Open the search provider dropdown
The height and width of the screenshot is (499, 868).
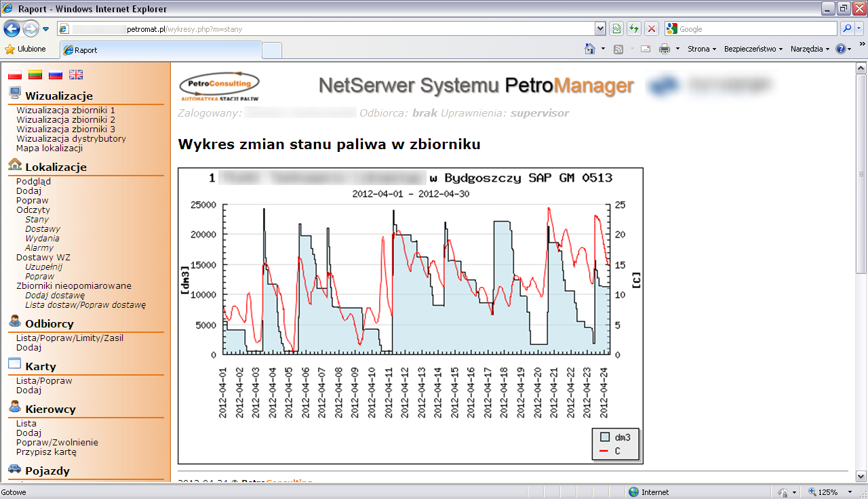(860, 28)
